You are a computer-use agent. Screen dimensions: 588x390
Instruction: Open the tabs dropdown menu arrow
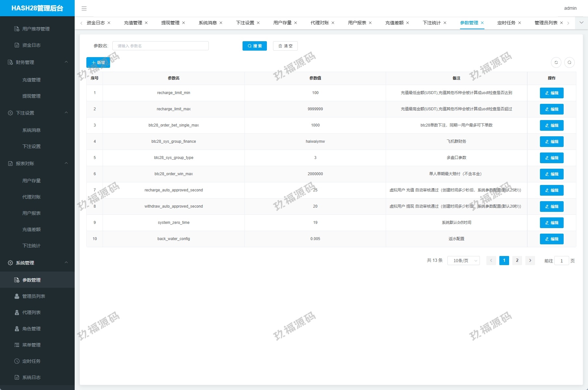point(582,23)
